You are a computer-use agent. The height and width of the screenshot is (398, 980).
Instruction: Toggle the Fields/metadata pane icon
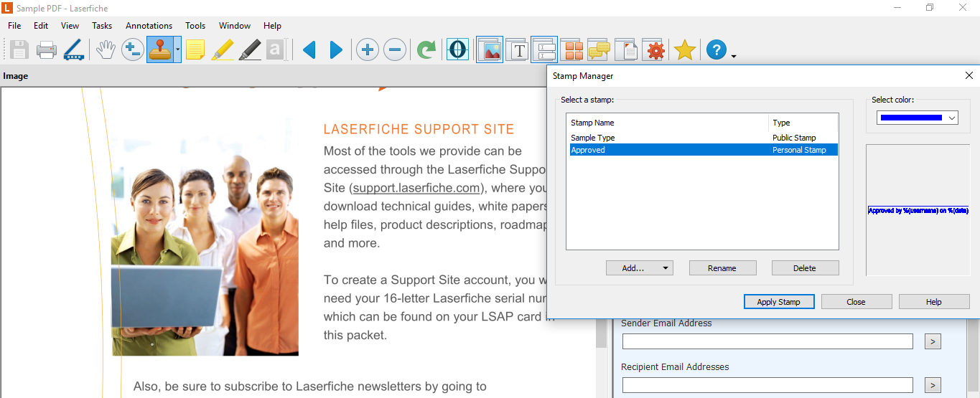544,49
